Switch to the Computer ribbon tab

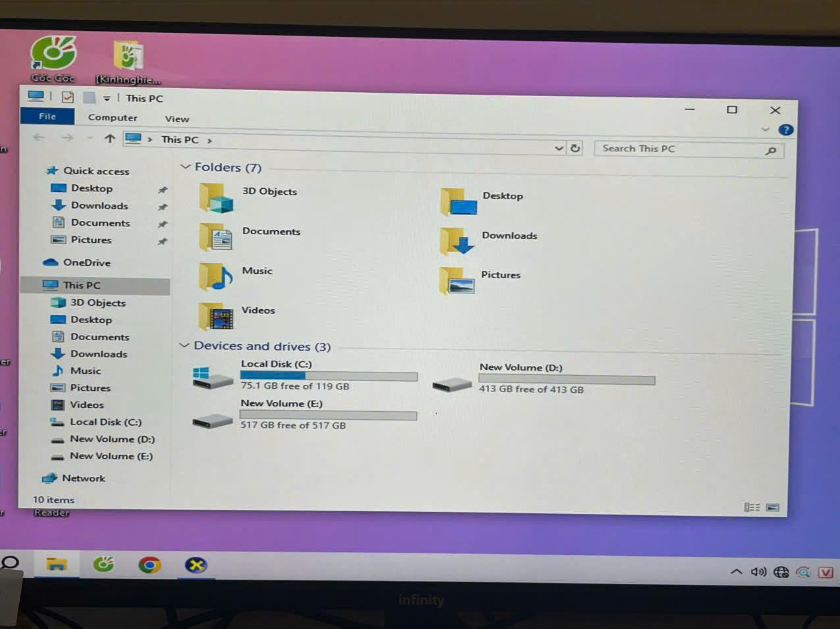click(x=113, y=118)
